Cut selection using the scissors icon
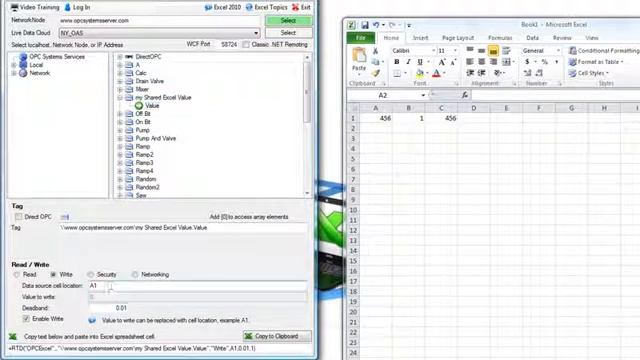Image resolution: width=640 pixels, height=360 pixels. point(375,51)
